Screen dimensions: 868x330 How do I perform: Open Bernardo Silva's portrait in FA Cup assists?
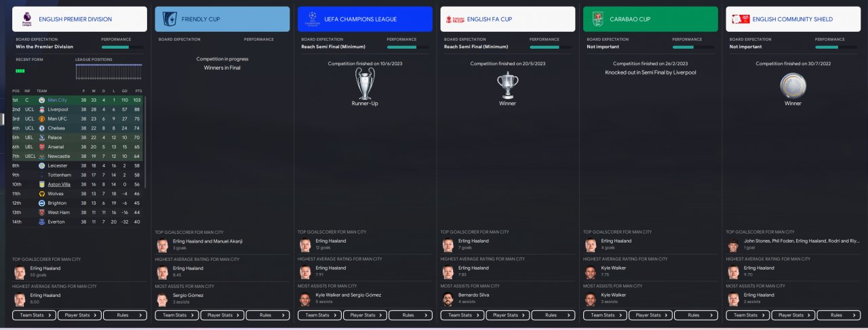(x=448, y=299)
